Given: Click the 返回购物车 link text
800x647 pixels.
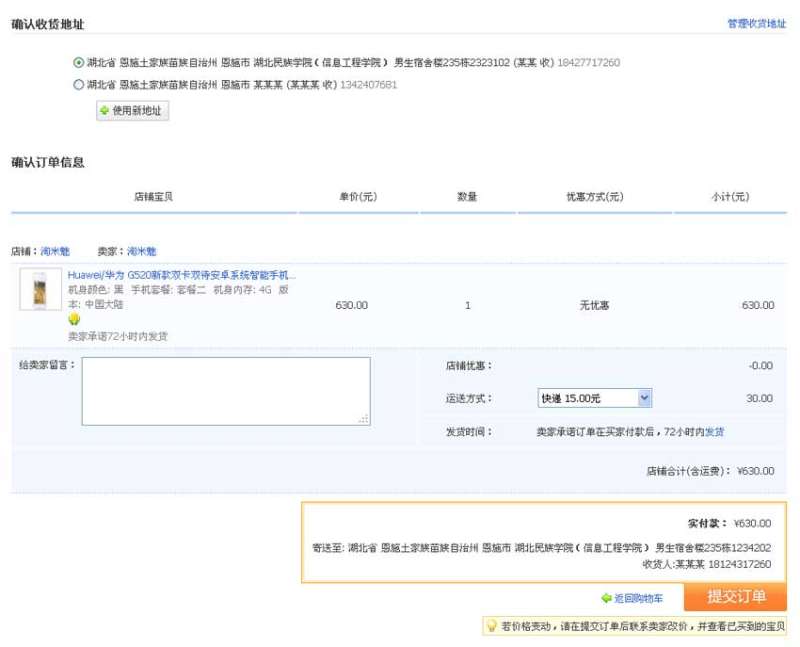Looking at the screenshot, I should pos(638,598).
